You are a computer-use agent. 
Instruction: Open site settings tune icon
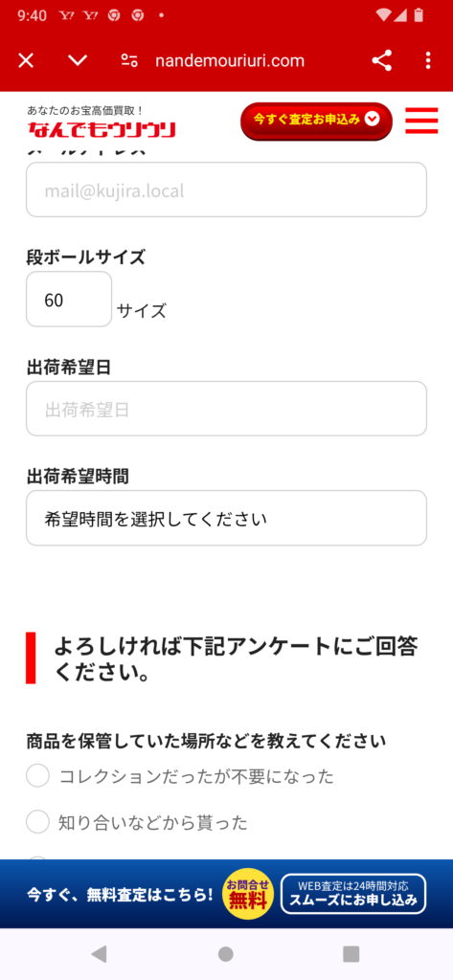pos(129,60)
